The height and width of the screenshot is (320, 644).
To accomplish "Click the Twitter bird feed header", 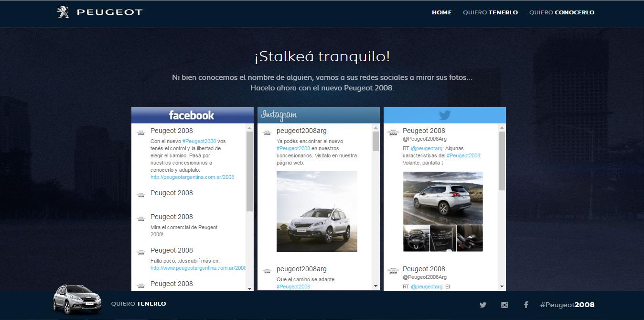I will pyautogui.click(x=444, y=115).
